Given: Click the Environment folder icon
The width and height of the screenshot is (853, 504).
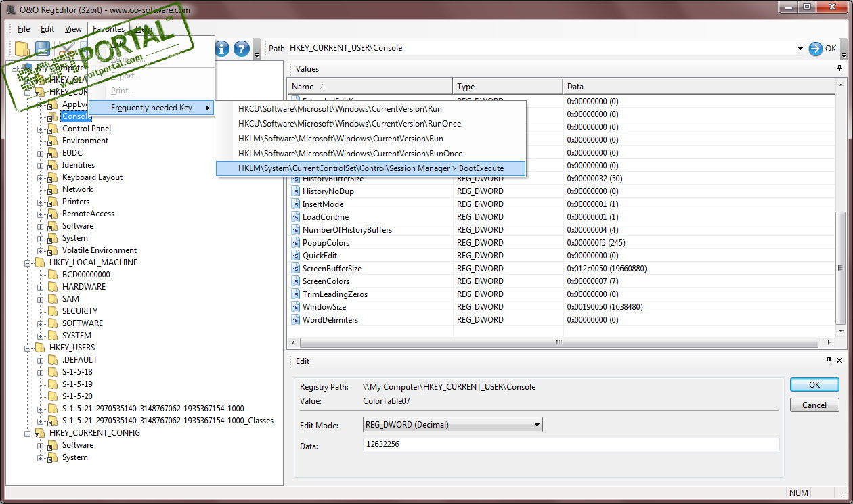Looking at the screenshot, I should (x=52, y=141).
